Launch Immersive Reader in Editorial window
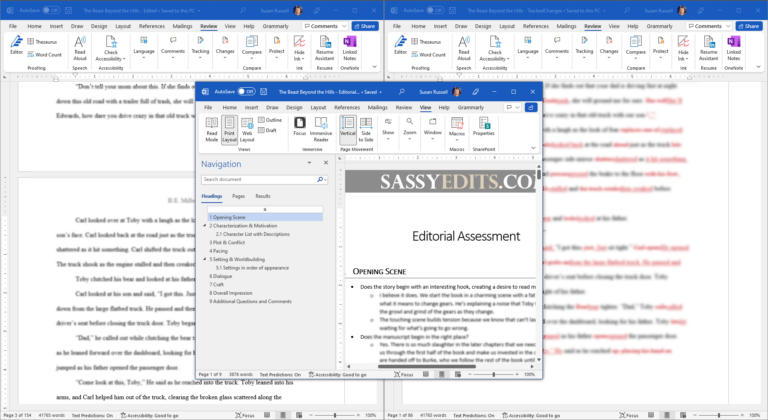This screenshot has width=768, height=420. point(321,129)
